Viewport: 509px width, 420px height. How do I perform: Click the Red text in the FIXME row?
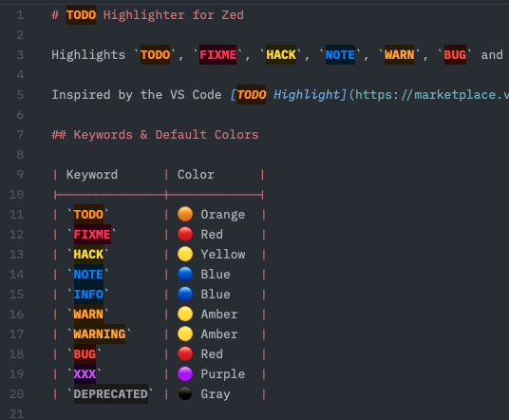[212, 234]
